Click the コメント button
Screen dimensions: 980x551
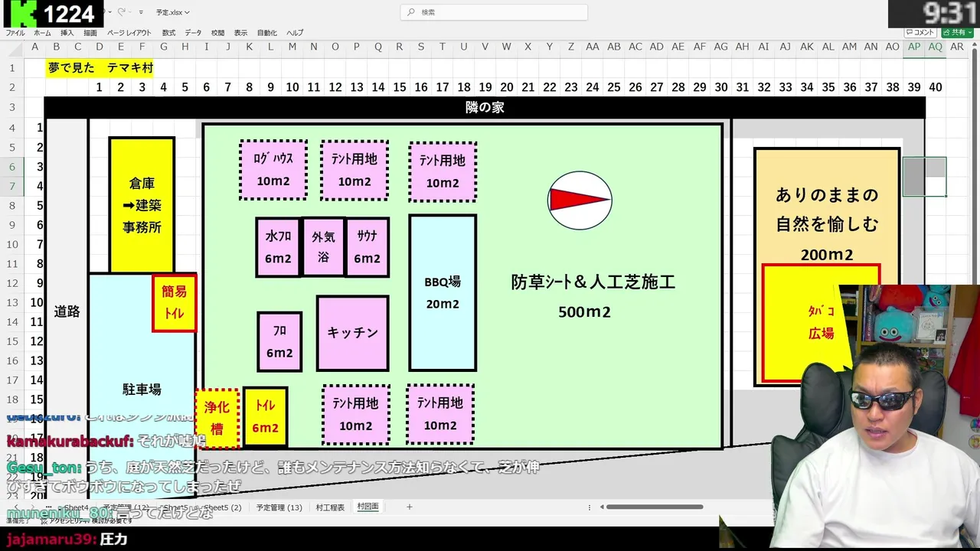click(920, 33)
